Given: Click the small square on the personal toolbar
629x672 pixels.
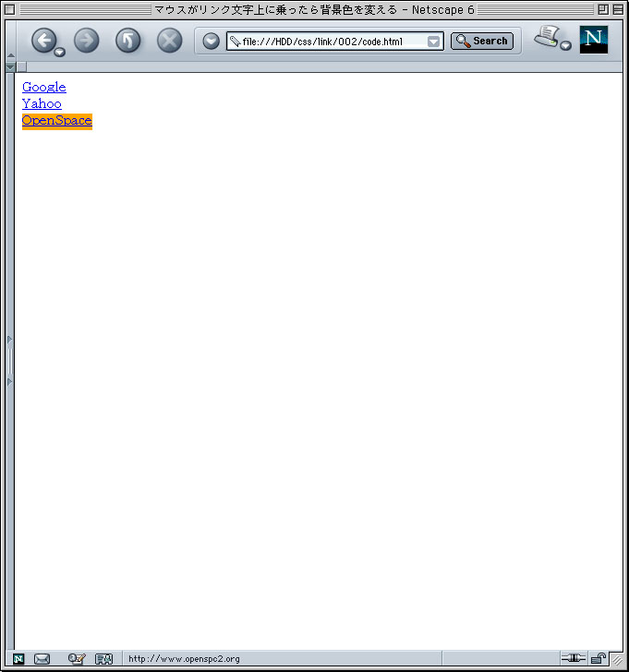Looking at the screenshot, I should [21, 66].
